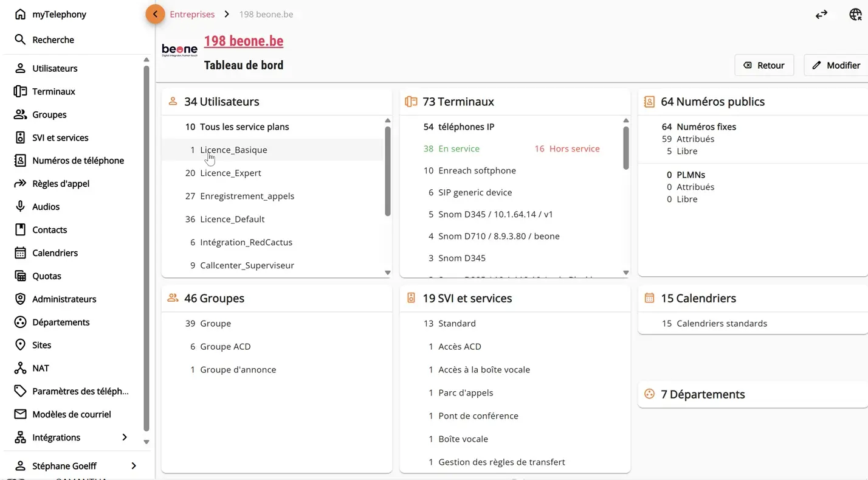Click Entreprises breadcrumb link
868x480 pixels.
pos(192,14)
